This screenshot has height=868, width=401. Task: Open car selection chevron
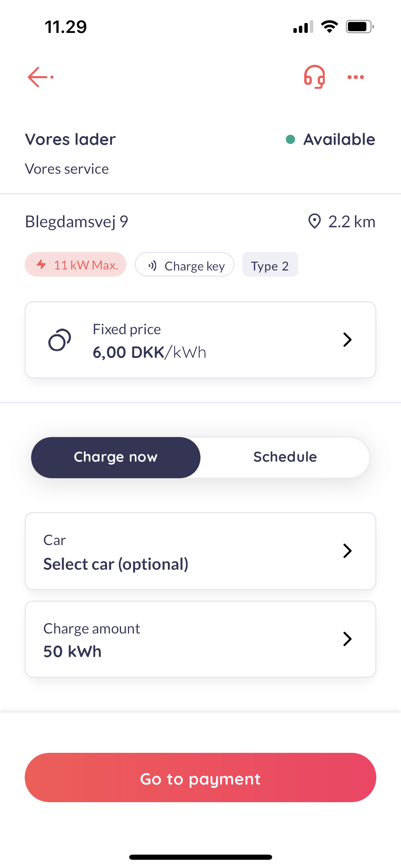click(x=347, y=551)
